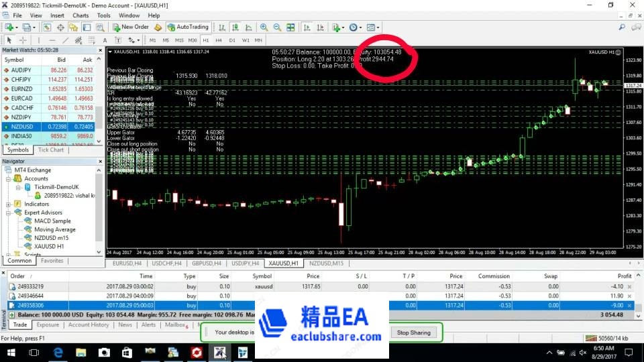Open Microsoft Edge from the taskbar
The height and width of the screenshot is (362, 644).
[x=58, y=353]
